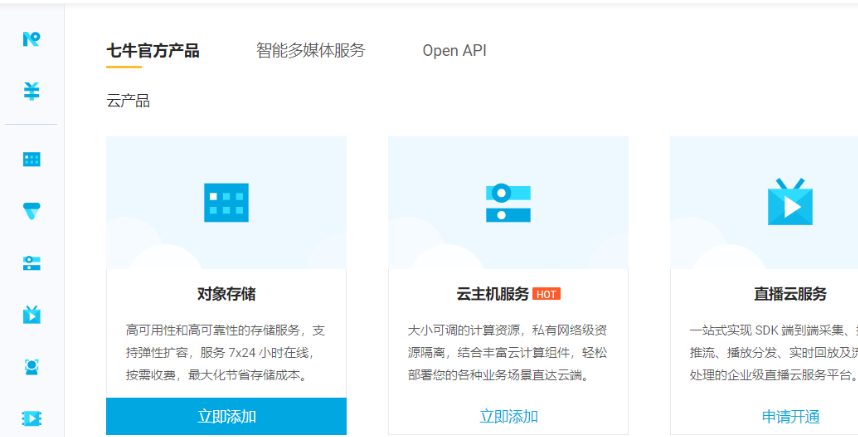Click the orange HOT badge

point(546,294)
